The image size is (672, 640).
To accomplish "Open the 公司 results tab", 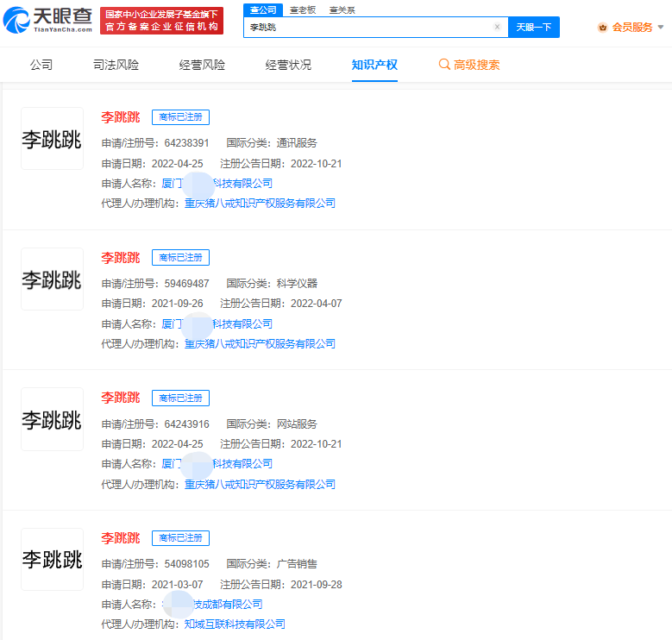I will click(x=41, y=65).
